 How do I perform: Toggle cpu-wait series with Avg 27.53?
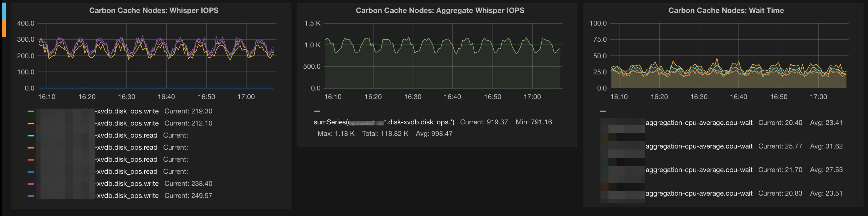698,170
